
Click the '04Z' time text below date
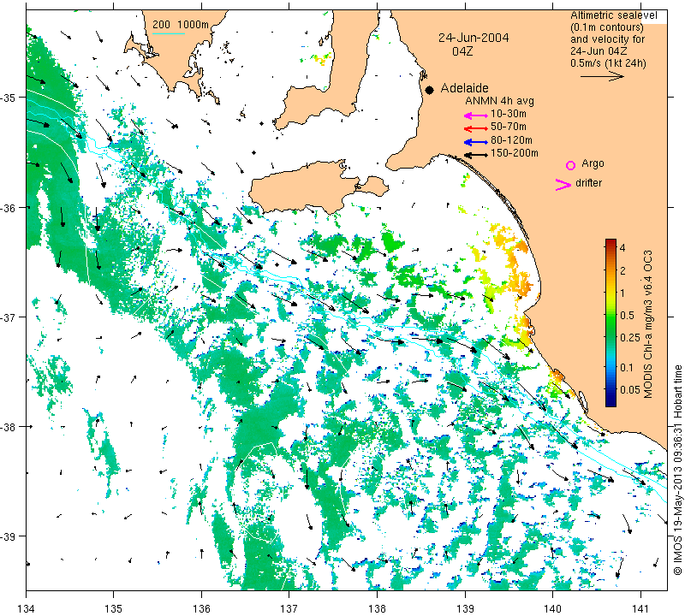(462, 51)
